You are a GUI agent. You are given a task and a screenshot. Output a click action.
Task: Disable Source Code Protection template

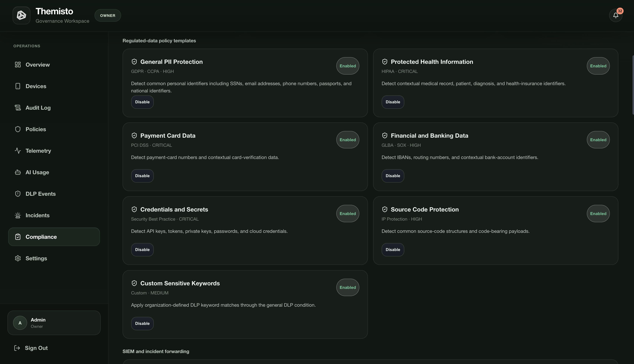(393, 250)
